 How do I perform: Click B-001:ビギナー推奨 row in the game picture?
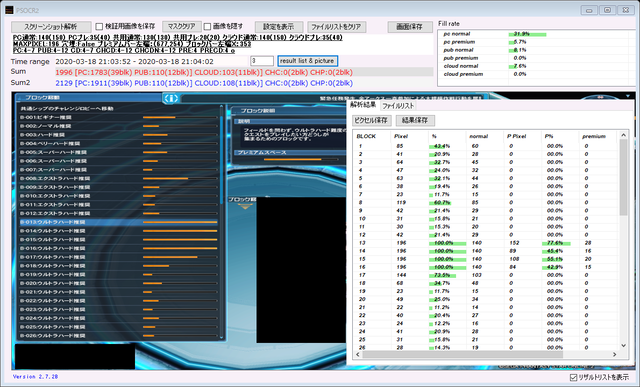[x=119, y=118]
